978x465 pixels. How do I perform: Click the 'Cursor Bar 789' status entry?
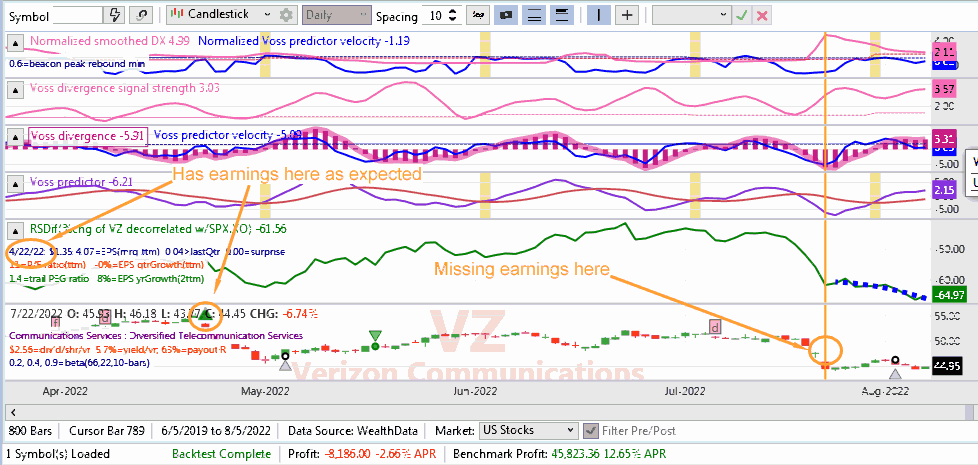(107, 430)
